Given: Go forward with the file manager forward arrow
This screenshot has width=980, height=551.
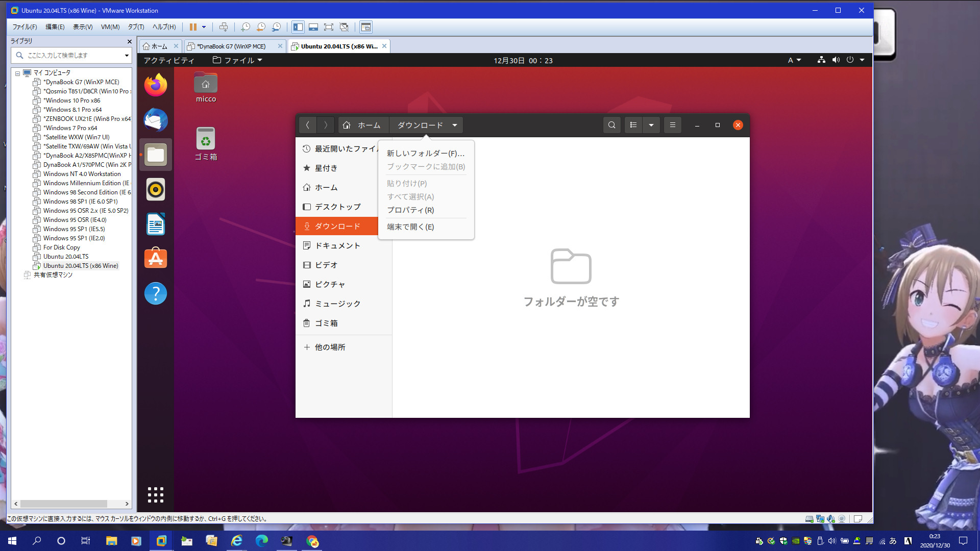Looking at the screenshot, I should (x=326, y=125).
